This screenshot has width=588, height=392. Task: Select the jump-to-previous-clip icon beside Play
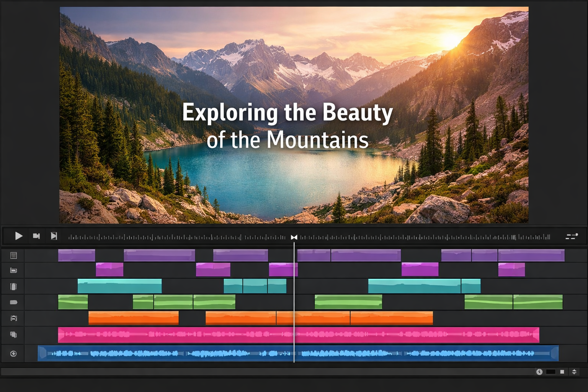(36, 236)
